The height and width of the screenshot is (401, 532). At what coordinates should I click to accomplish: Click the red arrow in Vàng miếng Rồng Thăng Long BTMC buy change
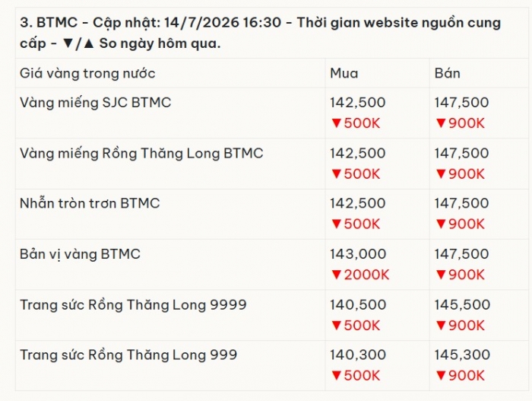[x=336, y=174]
